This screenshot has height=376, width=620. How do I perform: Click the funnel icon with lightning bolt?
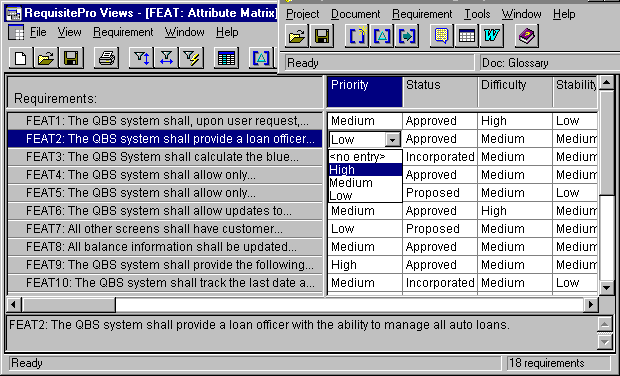click(191, 59)
